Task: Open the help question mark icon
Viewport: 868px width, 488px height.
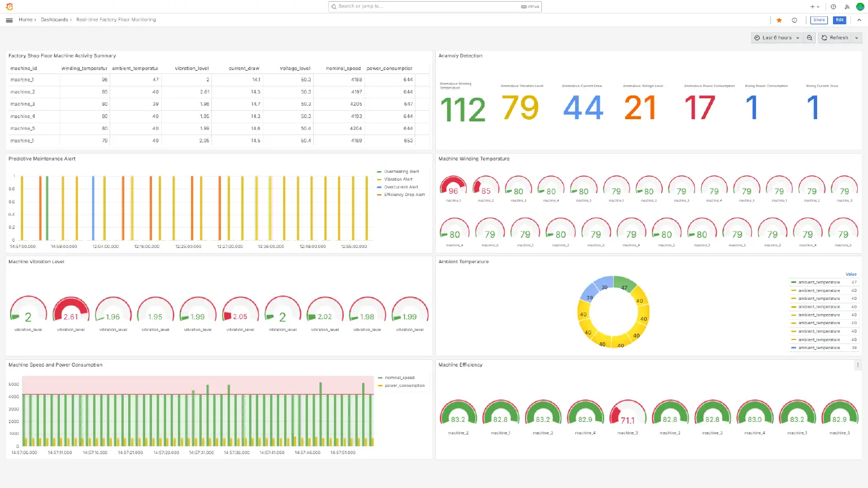Action: (x=833, y=7)
